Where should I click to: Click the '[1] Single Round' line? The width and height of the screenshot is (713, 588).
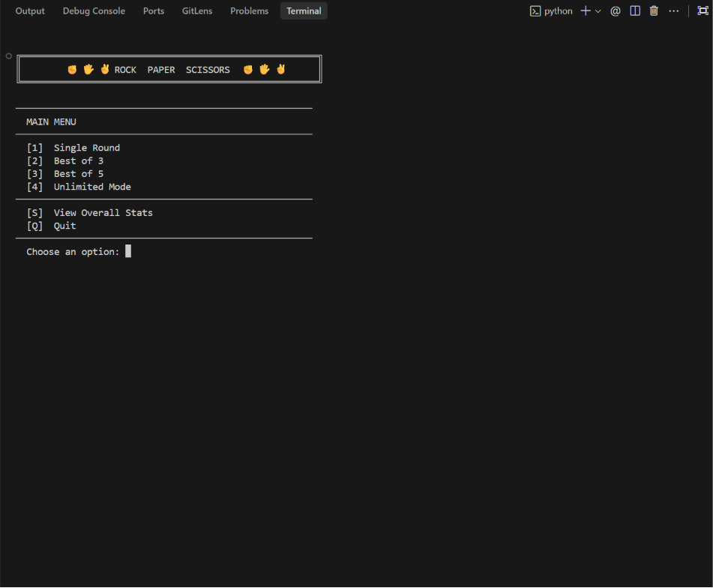[x=73, y=148]
